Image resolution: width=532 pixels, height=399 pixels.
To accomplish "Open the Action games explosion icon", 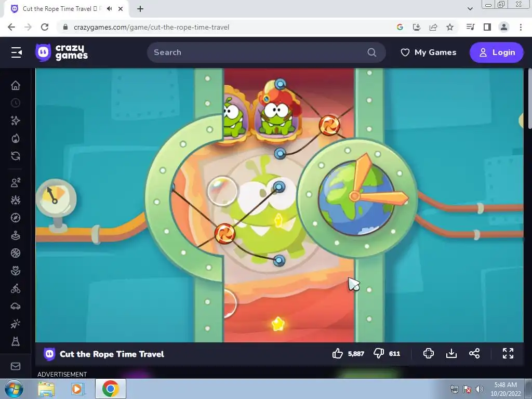I will 16,200.
